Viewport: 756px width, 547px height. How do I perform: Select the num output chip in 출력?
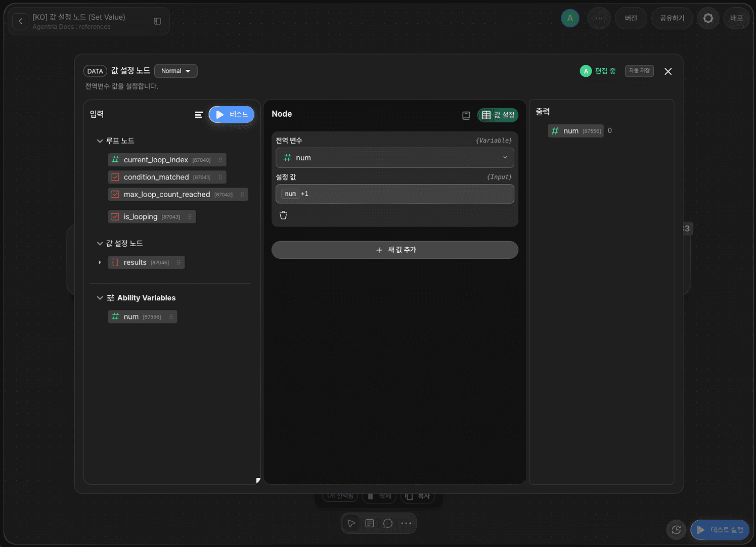click(x=575, y=131)
